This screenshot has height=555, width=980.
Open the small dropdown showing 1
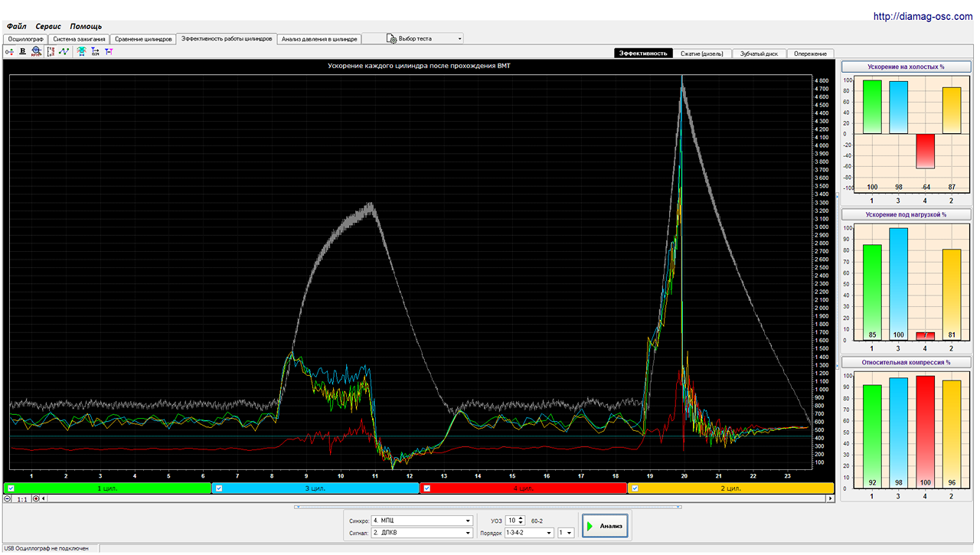coord(566,533)
